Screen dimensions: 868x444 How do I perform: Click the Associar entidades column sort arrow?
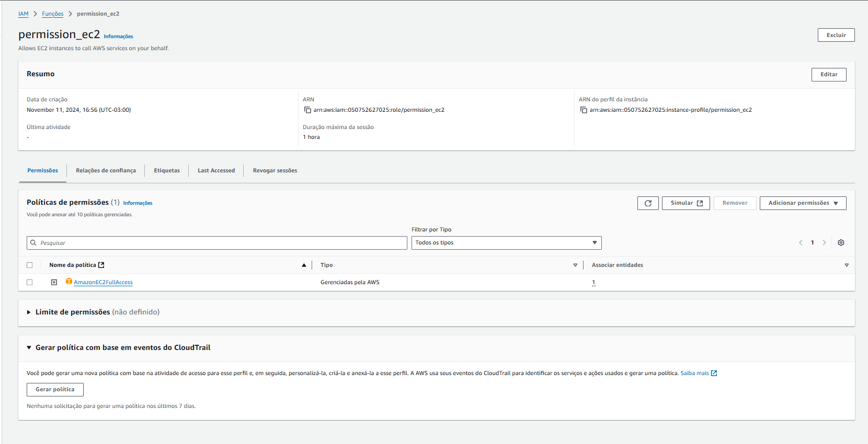point(847,265)
